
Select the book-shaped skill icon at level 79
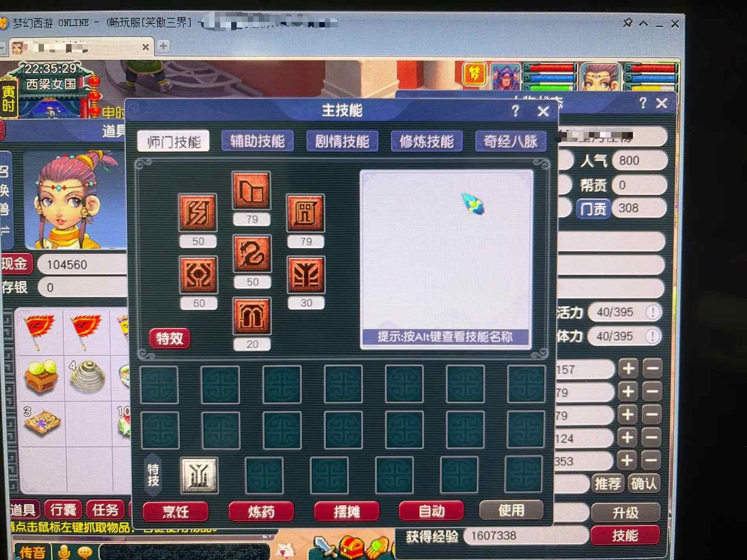click(x=252, y=191)
